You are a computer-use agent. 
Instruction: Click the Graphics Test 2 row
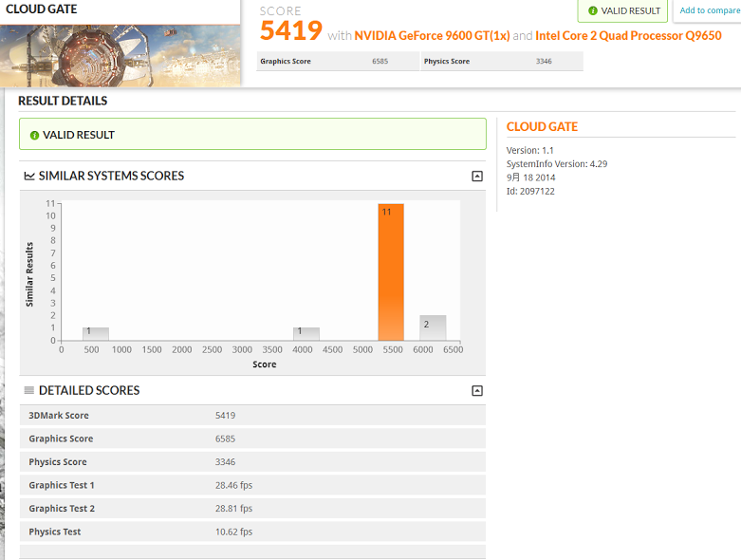[252, 509]
